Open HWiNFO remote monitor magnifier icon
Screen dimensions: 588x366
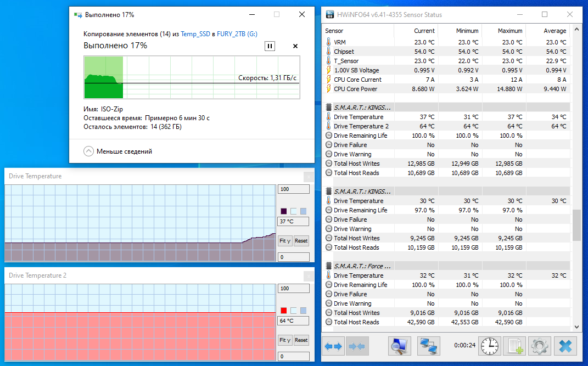coord(399,346)
